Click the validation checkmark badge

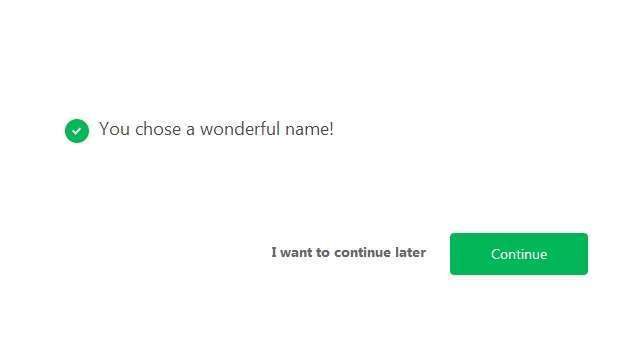tap(77, 131)
